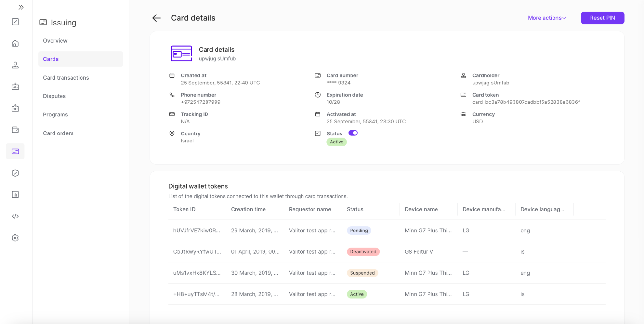
Task: Click the back arrow beside Card details
Action: 156,18
